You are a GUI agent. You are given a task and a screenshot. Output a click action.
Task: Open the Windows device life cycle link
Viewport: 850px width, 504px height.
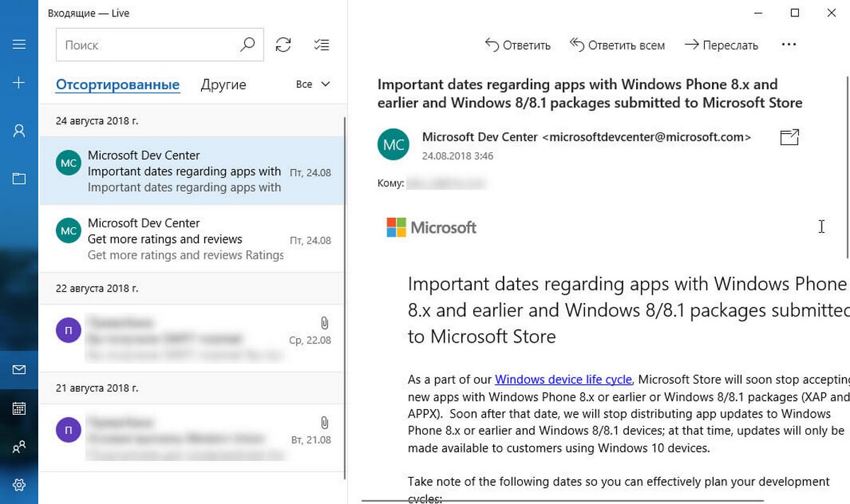click(x=563, y=379)
